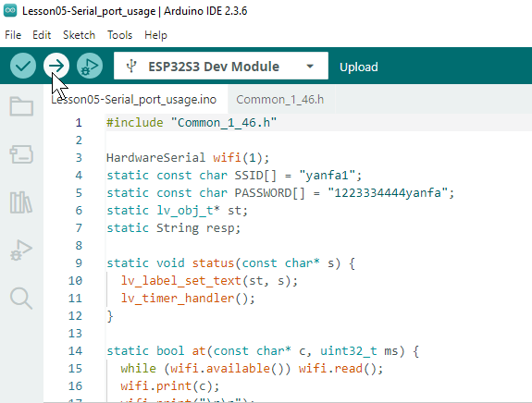This screenshot has height=403, width=532.
Task: Click the static void status function header
Action: (x=230, y=263)
